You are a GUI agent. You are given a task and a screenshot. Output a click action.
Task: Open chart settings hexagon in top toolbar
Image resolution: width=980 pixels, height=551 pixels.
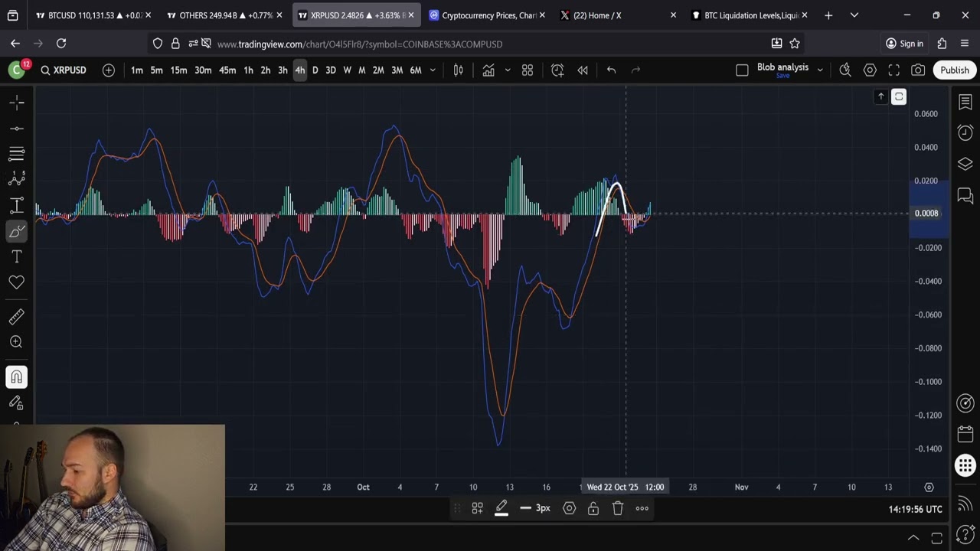(870, 70)
